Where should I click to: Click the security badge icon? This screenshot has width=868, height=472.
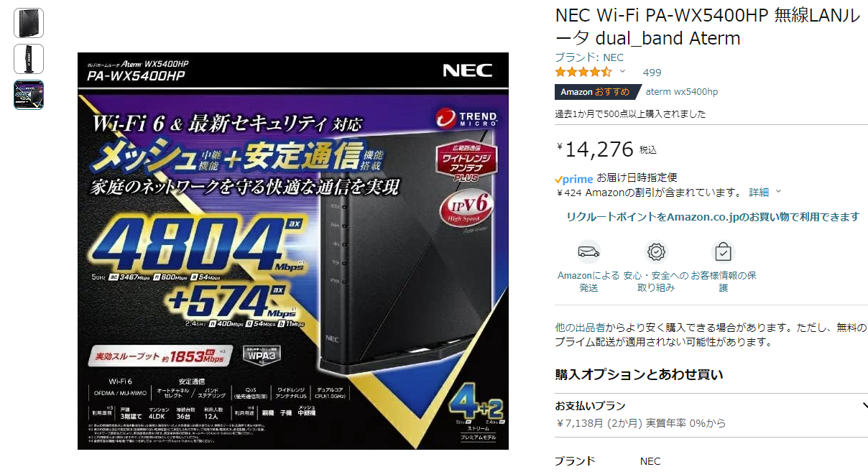coord(656,252)
